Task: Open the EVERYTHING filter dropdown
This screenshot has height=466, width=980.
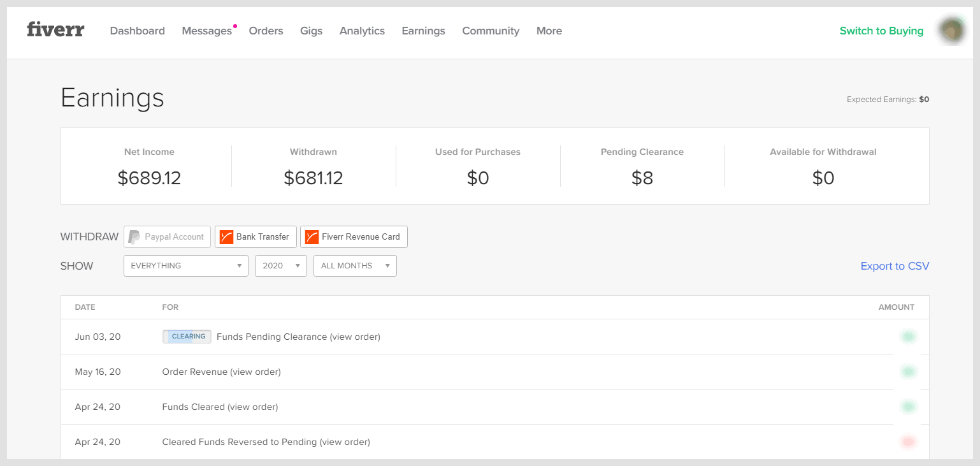Action: point(186,266)
